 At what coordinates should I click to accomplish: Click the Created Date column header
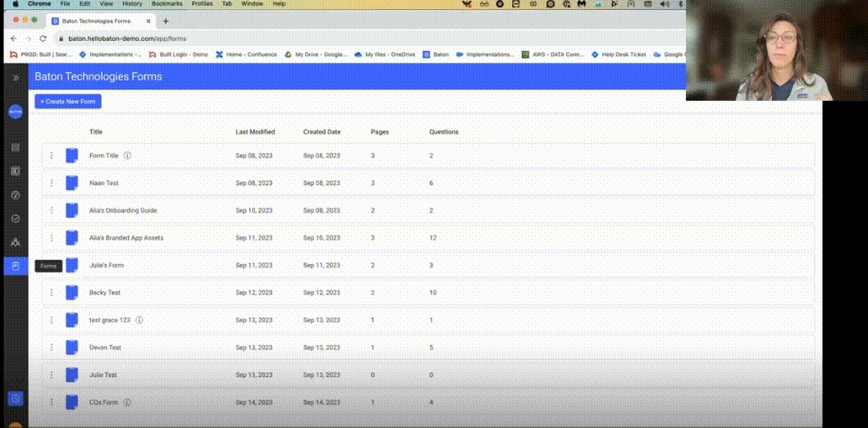[x=322, y=132]
